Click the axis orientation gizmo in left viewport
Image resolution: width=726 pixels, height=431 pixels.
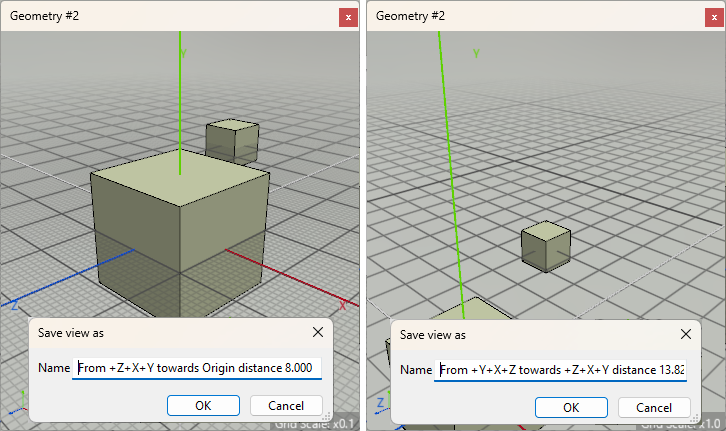19,402
